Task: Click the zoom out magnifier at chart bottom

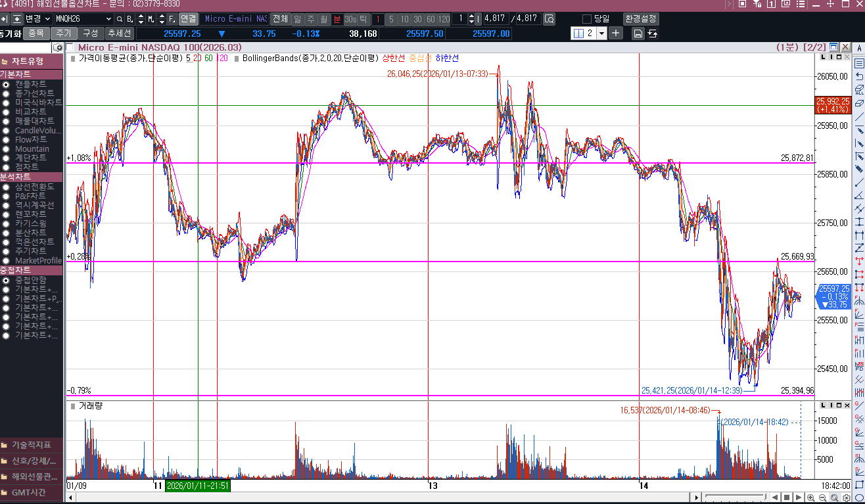Action: tap(823, 497)
